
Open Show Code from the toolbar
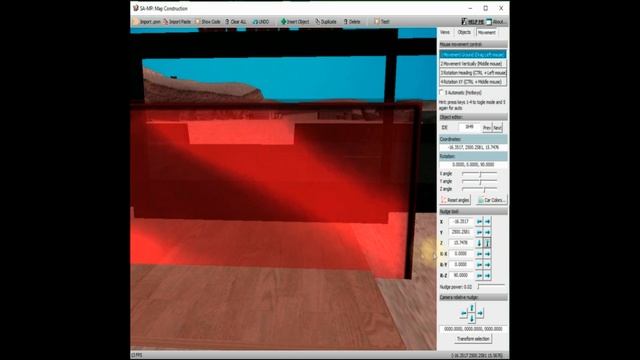click(208, 22)
